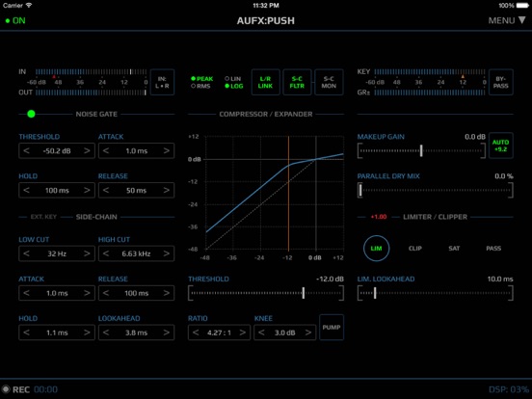Decrease noise gate Attack 1.0 ms
The height and width of the screenshot is (399, 532).
click(106, 151)
